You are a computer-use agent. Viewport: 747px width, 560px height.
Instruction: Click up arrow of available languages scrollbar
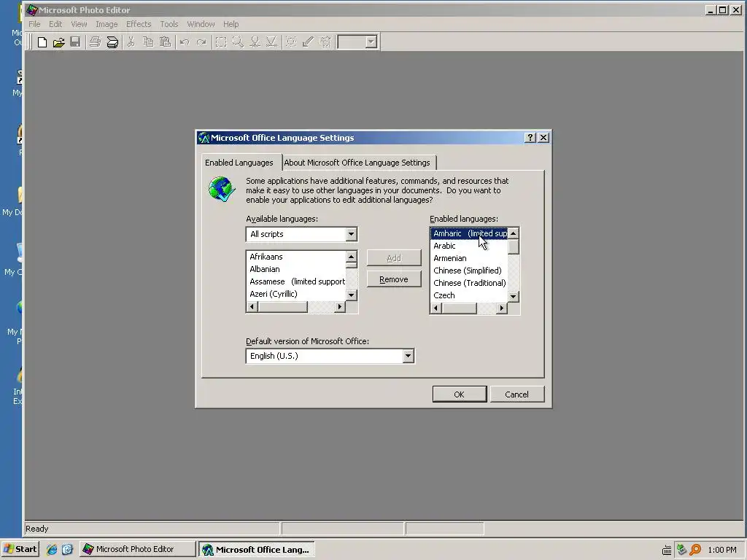point(352,257)
